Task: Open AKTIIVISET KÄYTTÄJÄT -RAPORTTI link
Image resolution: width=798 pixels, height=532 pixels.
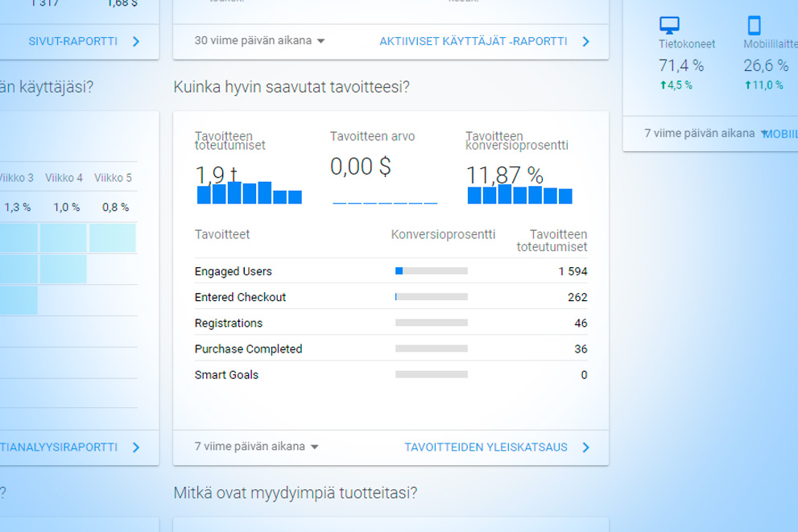Action: (473, 41)
